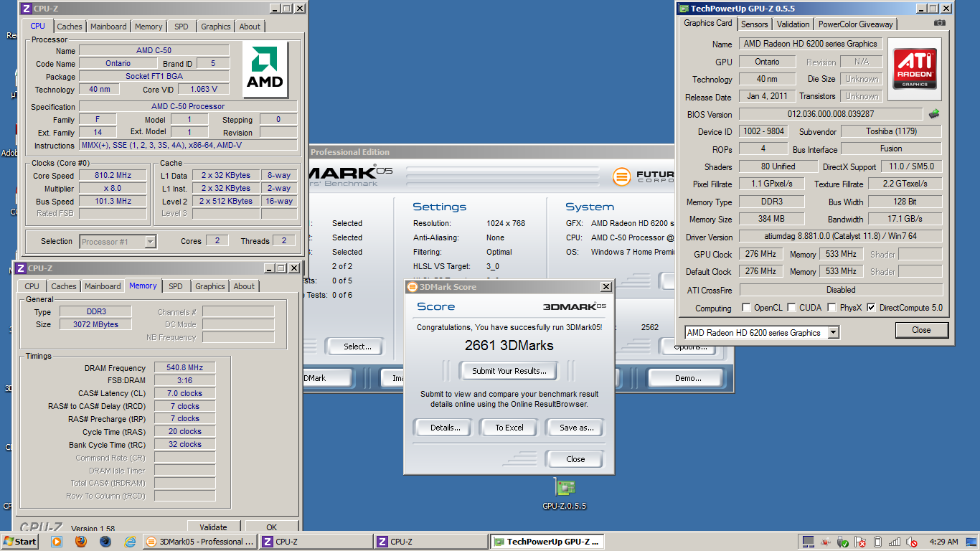Click the monitor icon in system tray
Screen dimensions: 980x551
tap(809, 542)
